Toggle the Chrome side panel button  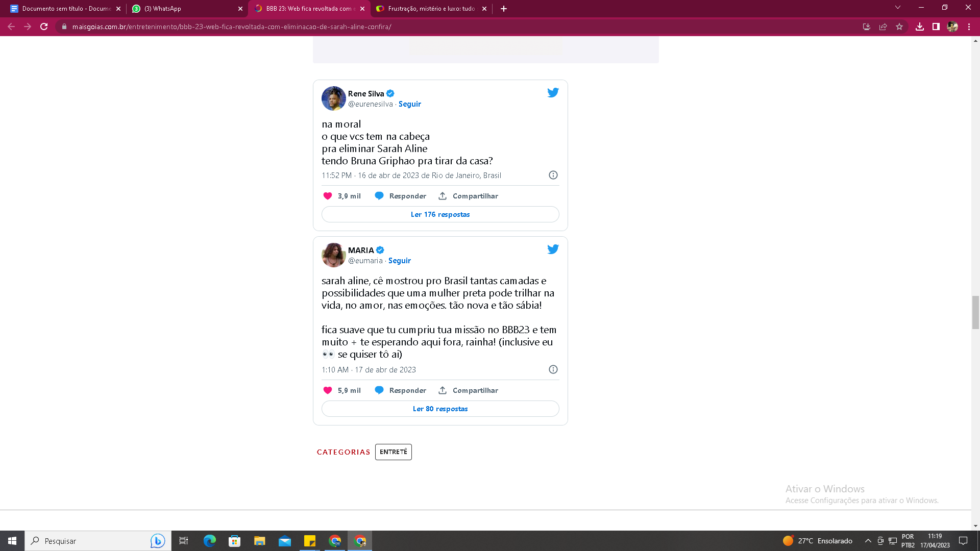[x=936, y=27]
